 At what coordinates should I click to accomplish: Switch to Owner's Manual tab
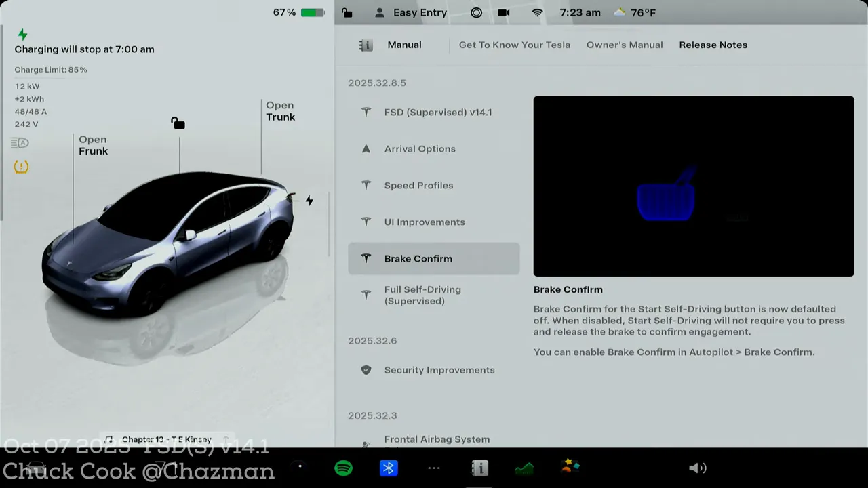625,45
